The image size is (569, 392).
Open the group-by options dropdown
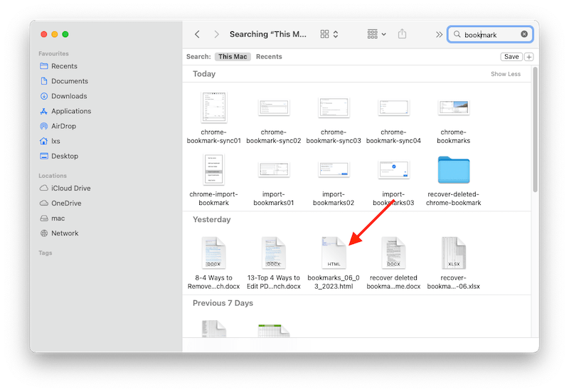(x=376, y=34)
